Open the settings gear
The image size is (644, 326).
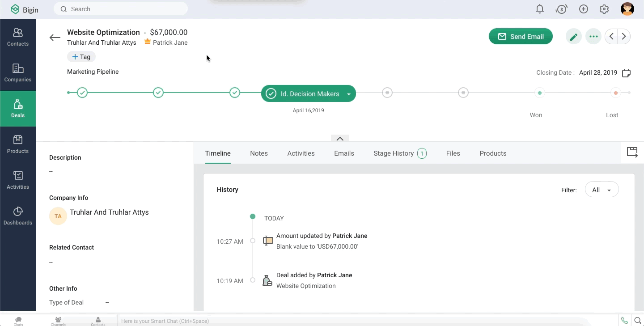pyautogui.click(x=604, y=9)
